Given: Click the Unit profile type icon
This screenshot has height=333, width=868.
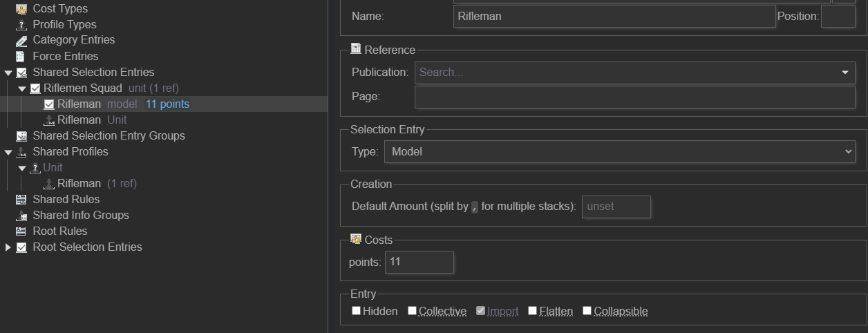Looking at the screenshot, I should [35, 168].
